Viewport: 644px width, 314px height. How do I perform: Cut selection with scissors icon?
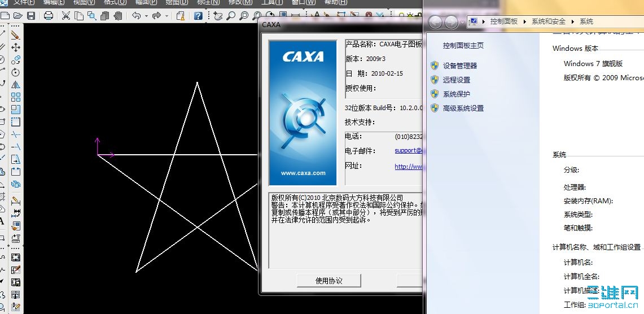[x=65, y=16]
